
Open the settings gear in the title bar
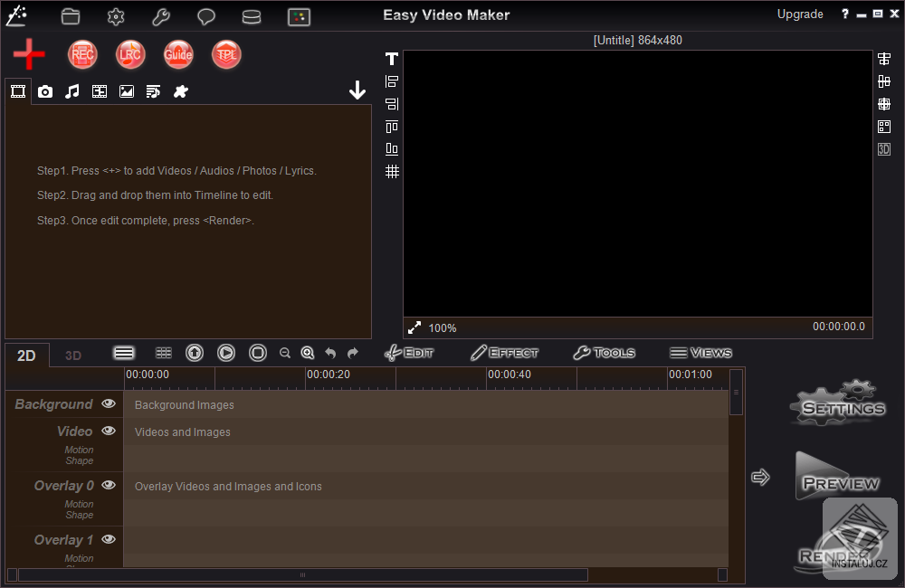[116, 16]
